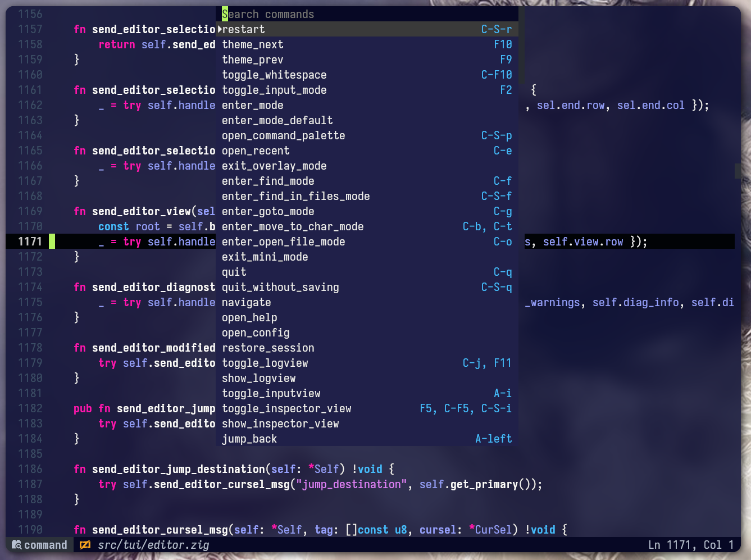Choose enter_open_file_mode entry
Screen dimensions: 751x560
[283, 242]
